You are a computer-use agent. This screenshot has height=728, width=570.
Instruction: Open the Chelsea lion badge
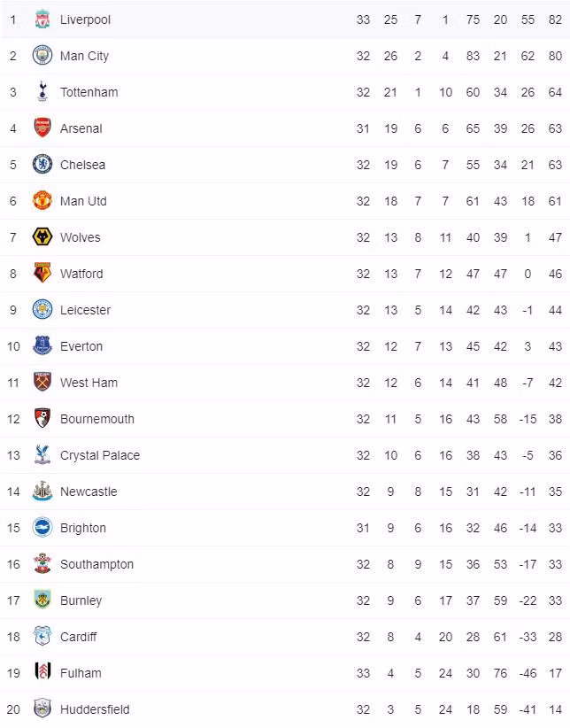42,165
